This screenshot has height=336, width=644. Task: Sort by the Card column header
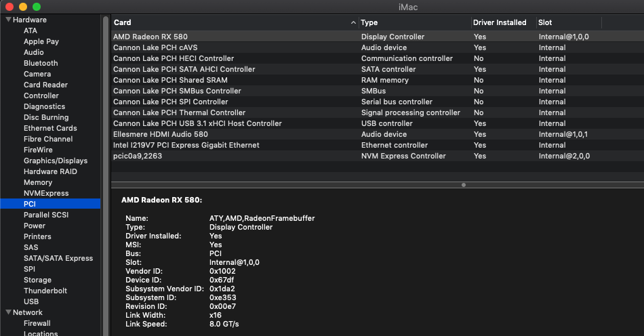[x=235, y=22]
